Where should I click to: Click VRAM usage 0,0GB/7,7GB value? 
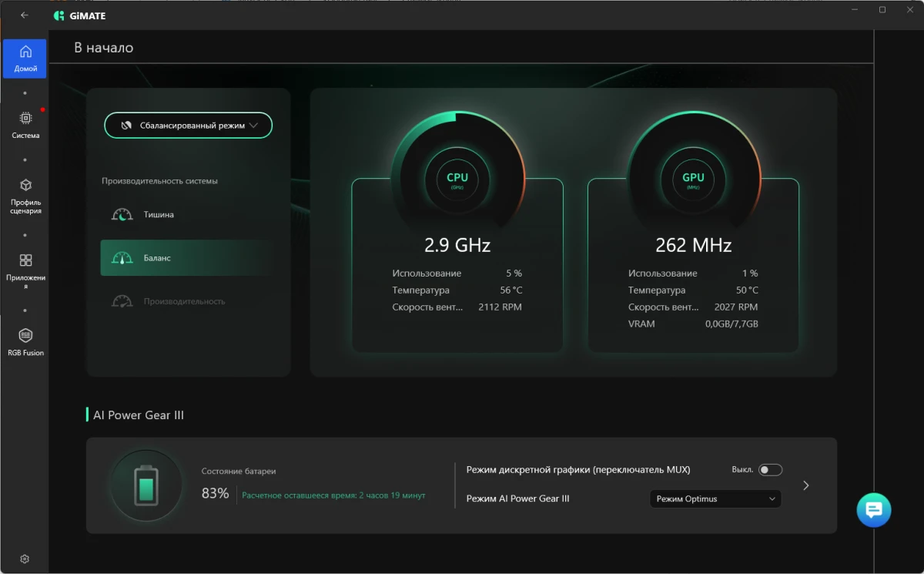(x=731, y=324)
